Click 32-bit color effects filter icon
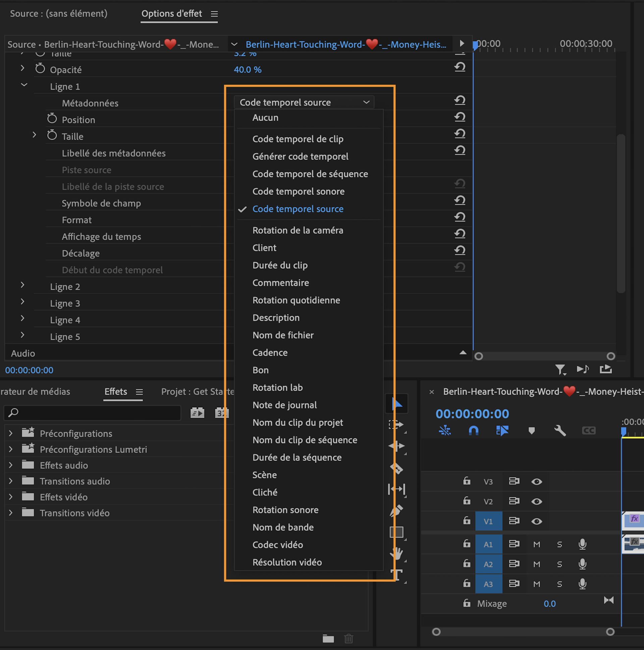This screenshot has height=650, width=644. tap(221, 412)
